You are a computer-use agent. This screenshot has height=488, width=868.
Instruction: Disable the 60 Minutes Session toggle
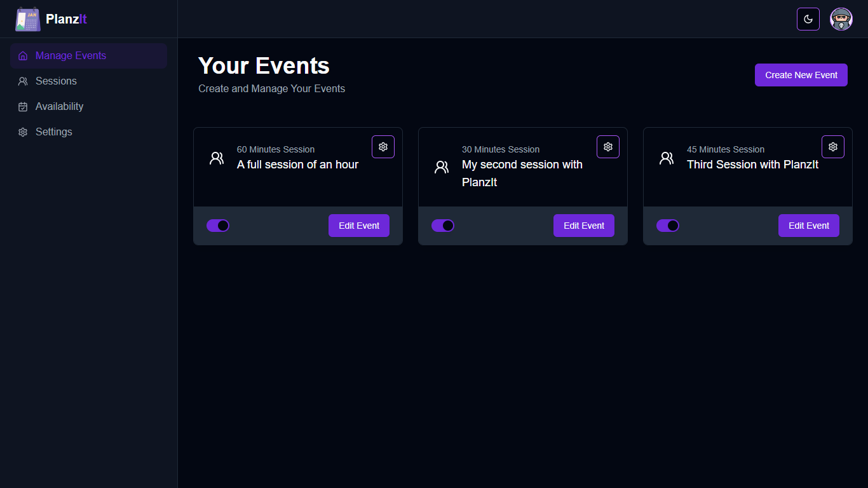(x=218, y=226)
